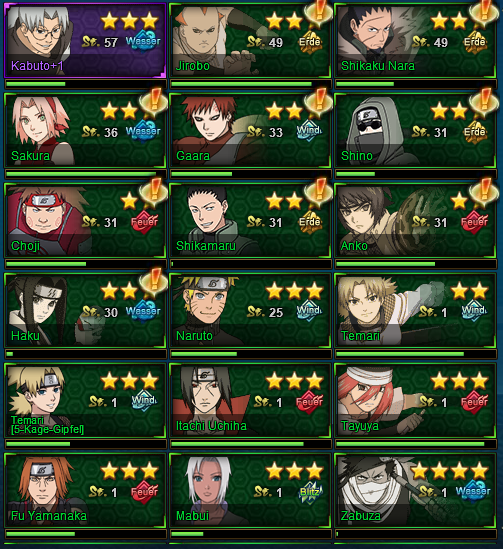Screen dimensions: 503x549
Task: Open the Tayuya ninja card
Action: pyautogui.click(x=415, y=401)
